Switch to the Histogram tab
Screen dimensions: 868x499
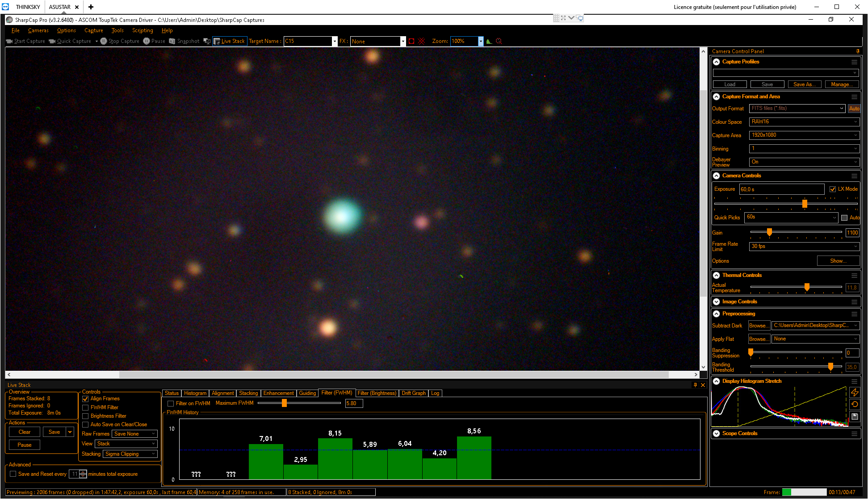[195, 393]
